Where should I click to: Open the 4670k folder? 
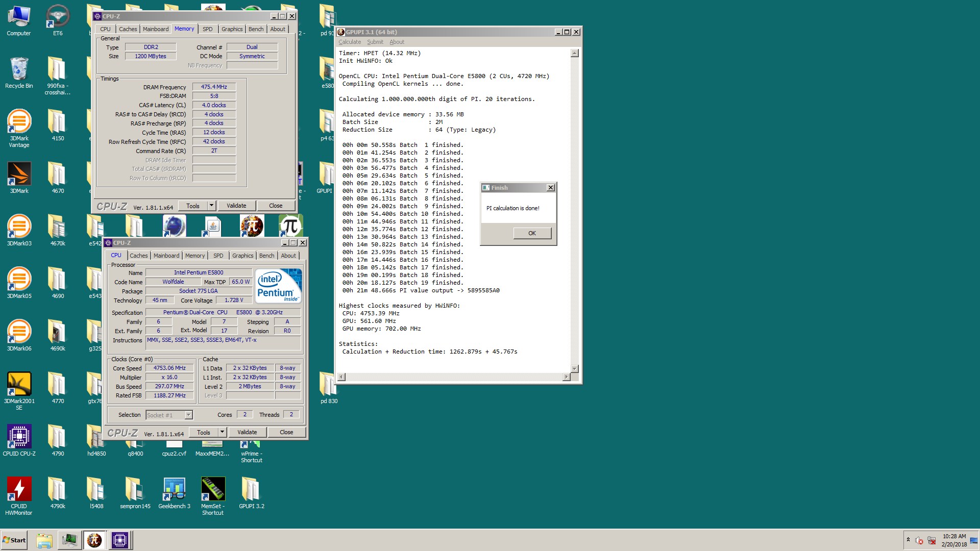click(x=58, y=230)
